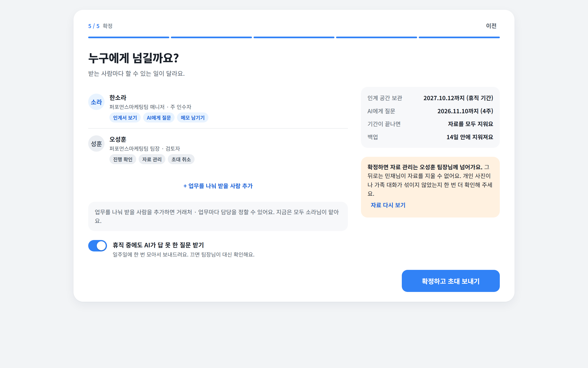Viewport: 588px width, 368px height.
Task: Click the 기간이 끝나면 label
Action: coord(384,124)
